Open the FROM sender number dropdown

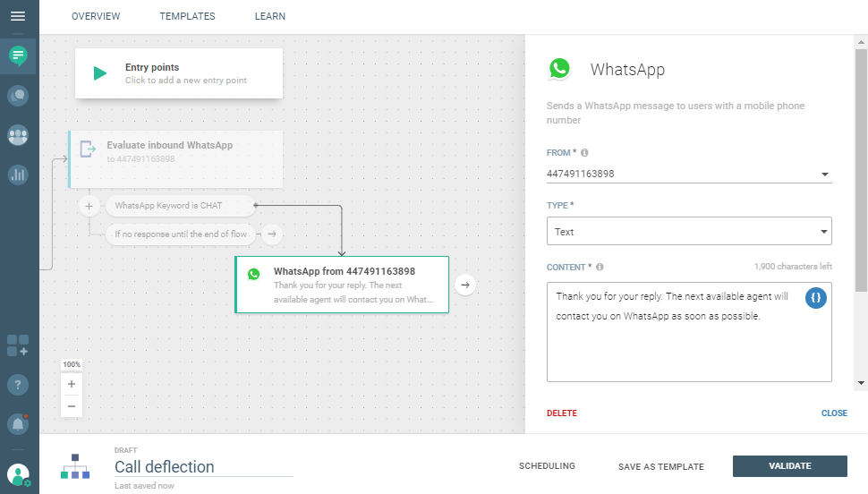coord(689,174)
